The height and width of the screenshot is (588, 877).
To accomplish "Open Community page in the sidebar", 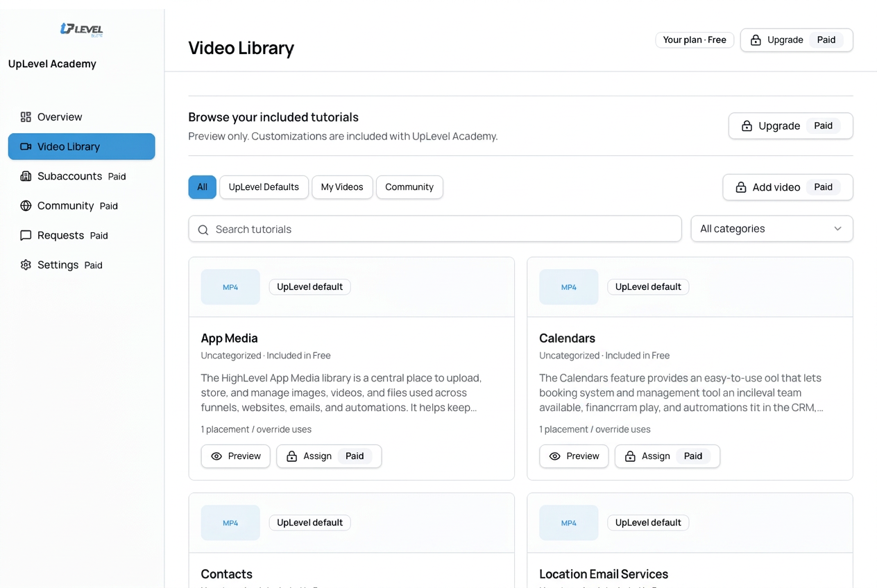I will pyautogui.click(x=81, y=206).
